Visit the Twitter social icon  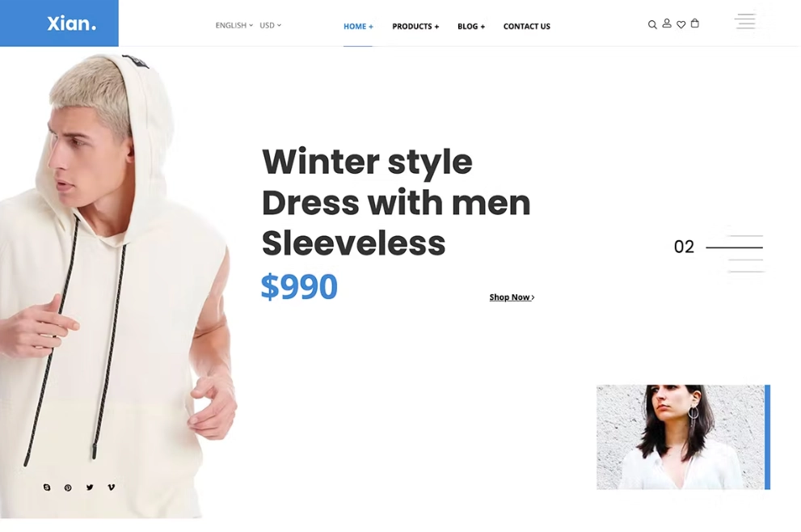click(x=90, y=487)
